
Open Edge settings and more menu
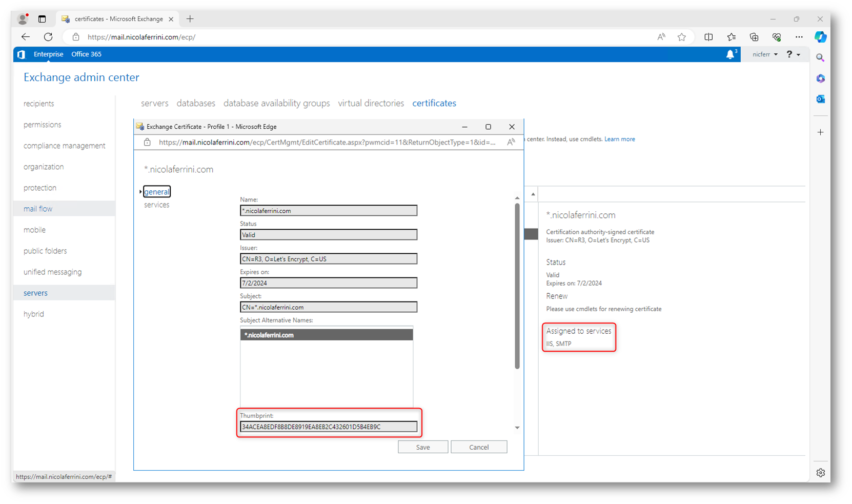tap(799, 37)
